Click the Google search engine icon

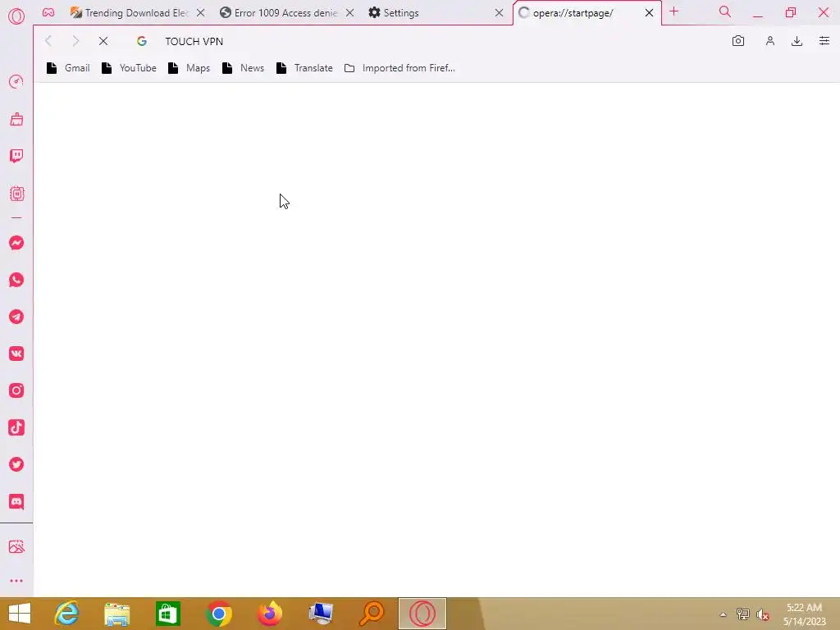pos(141,41)
